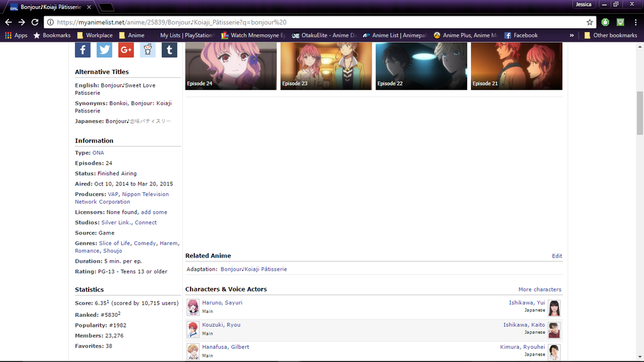Open Facebook bookmark
644x362 pixels.
[521, 35]
